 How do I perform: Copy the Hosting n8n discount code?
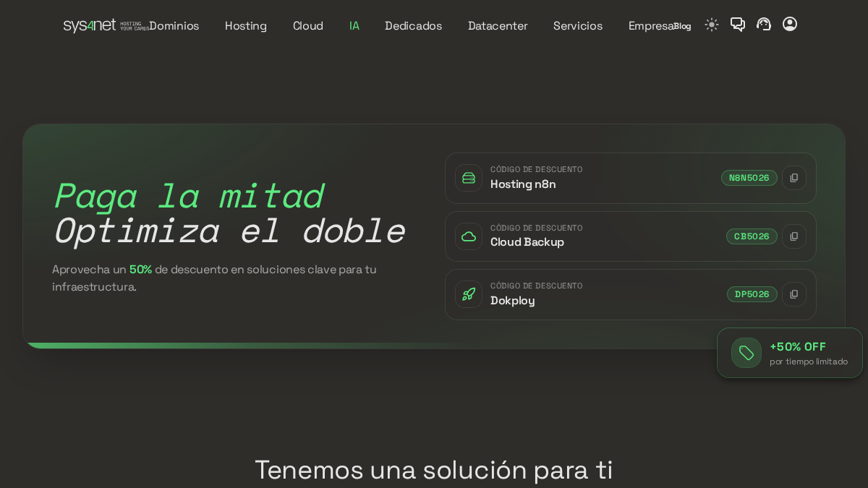click(794, 178)
